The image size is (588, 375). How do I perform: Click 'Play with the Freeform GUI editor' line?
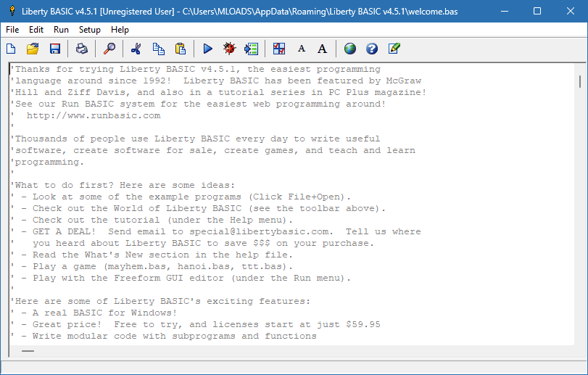[x=181, y=279]
